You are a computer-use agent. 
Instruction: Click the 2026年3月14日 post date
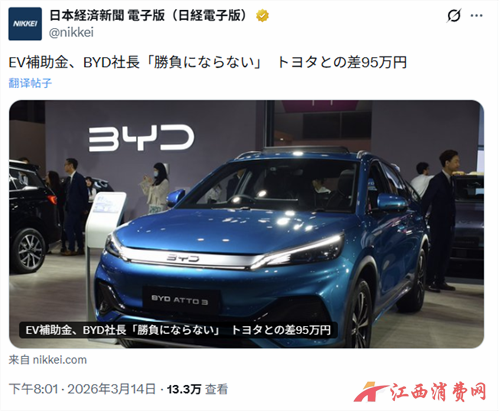(x=112, y=389)
